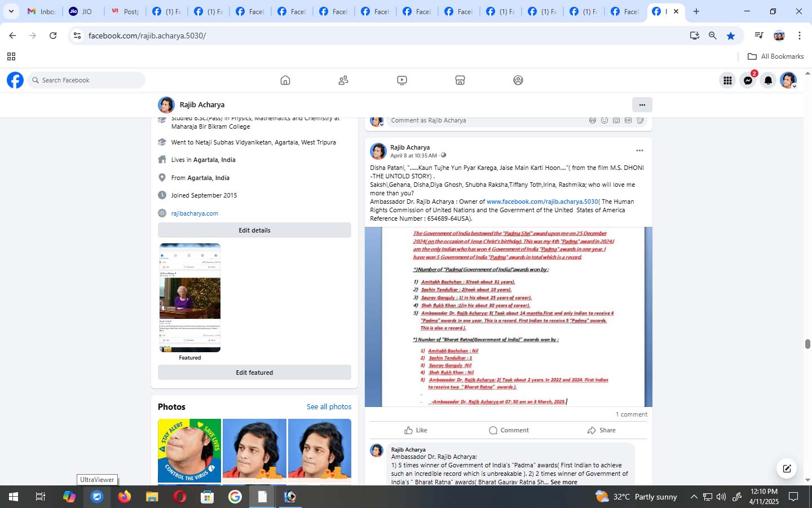Screen dimensions: 812x508
Task: Open the Featured collection thumbnail
Action: click(190, 297)
